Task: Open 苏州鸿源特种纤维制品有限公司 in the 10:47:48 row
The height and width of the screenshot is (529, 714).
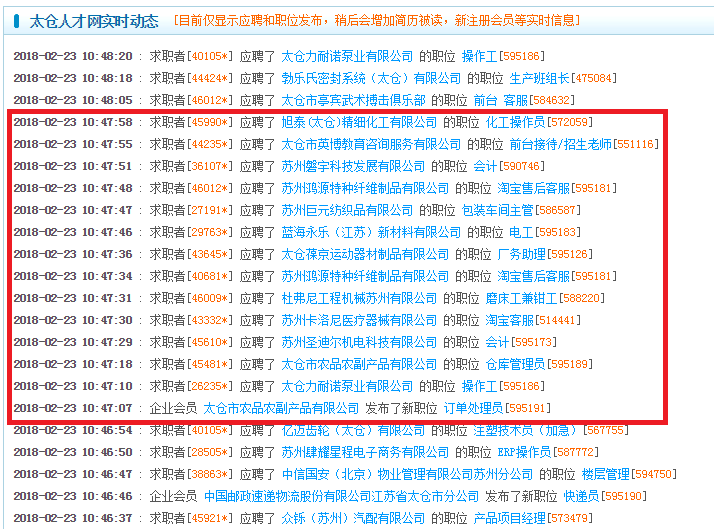Action: (x=365, y=188)
